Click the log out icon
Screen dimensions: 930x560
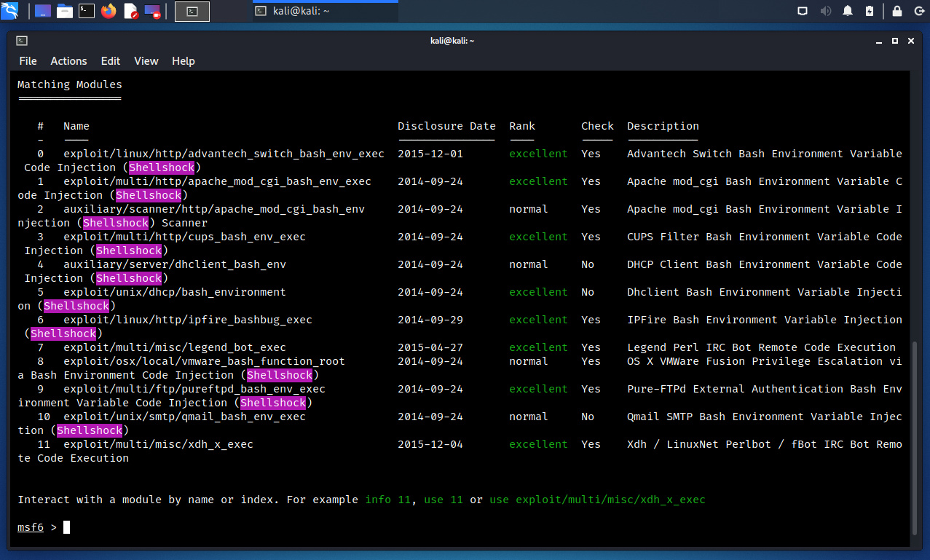pos(918,11)
